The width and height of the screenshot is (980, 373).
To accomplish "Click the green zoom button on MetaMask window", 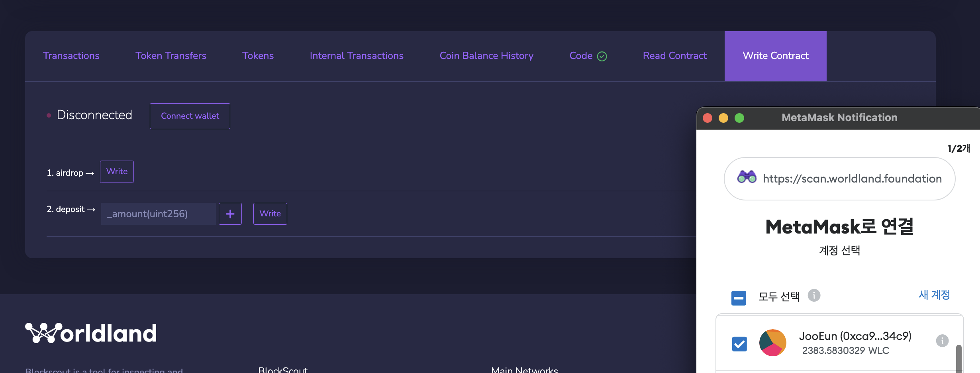I will point(739,118).
